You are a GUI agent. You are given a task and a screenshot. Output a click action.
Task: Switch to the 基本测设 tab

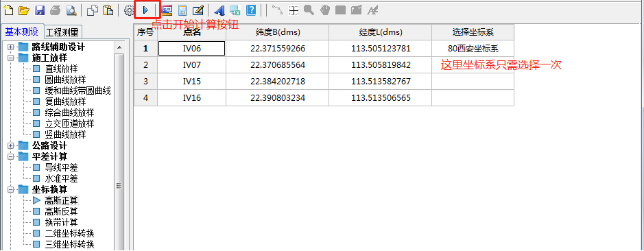point(21,32)
